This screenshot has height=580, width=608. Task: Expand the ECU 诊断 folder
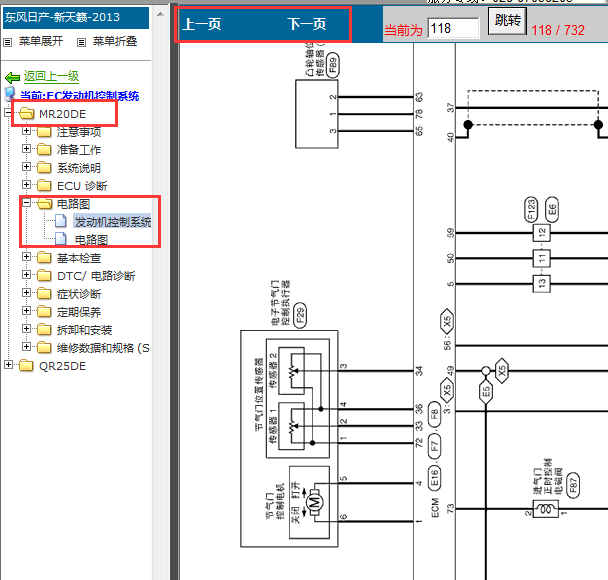[26, 185]
